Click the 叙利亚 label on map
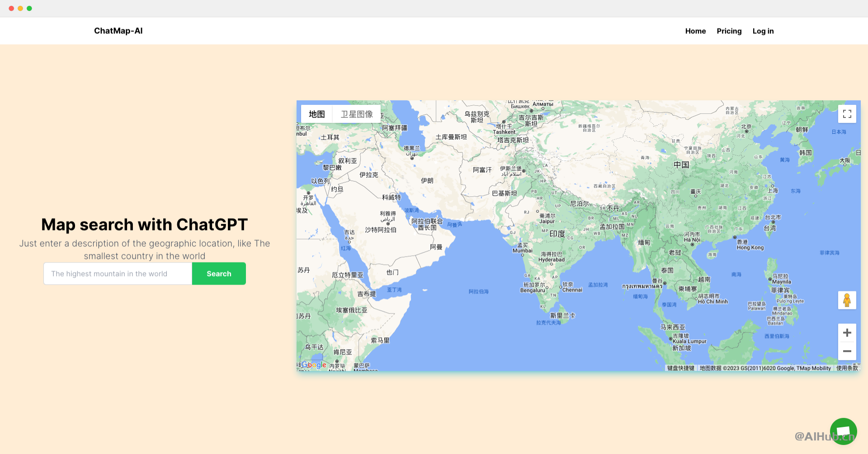The image size is (868, 454). coord(348,161)
